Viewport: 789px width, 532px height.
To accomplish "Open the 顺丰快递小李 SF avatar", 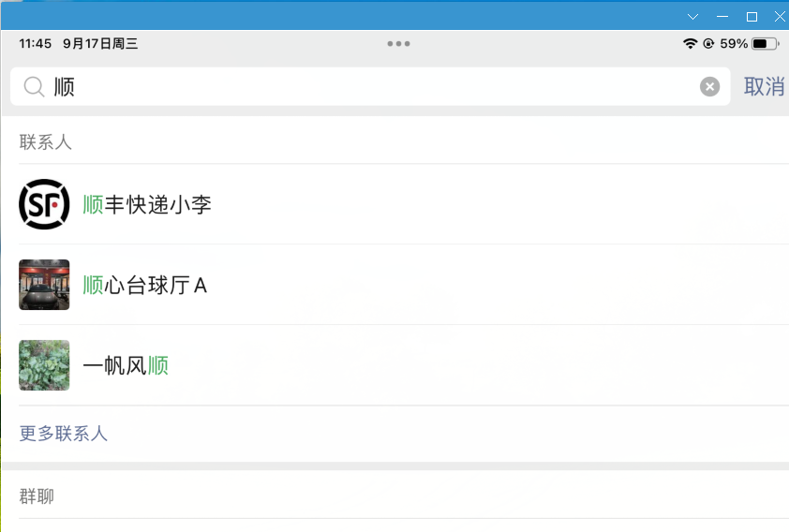I will click(44, 204).
